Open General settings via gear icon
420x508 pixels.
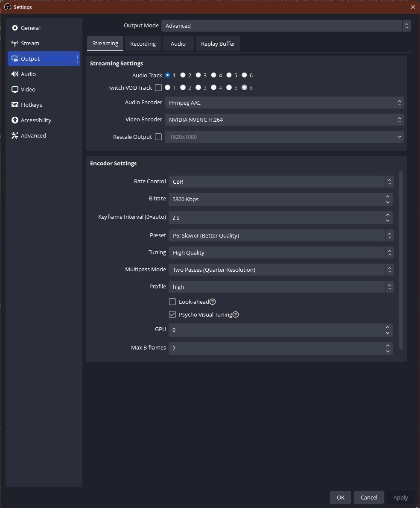tap(15, 28)
